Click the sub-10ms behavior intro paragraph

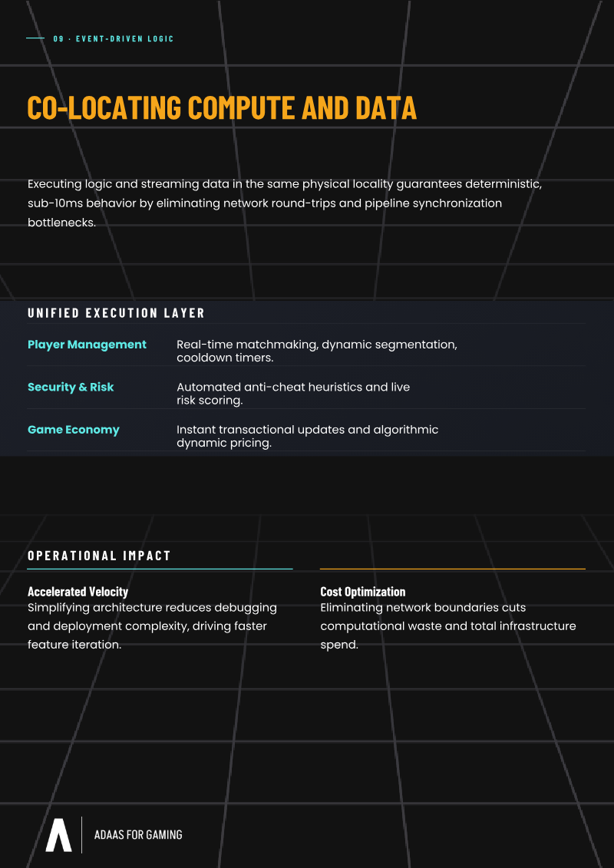pyautogui.click(x=285, y=203)
